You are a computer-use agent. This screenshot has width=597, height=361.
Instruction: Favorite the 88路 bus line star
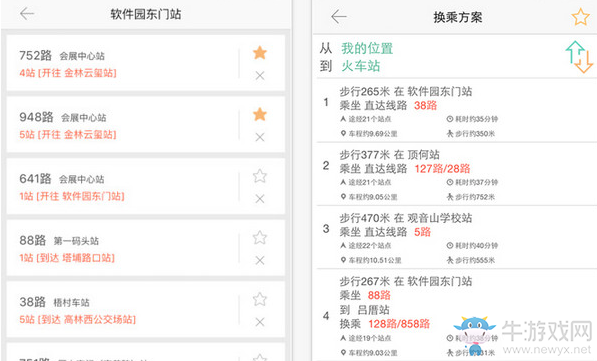260,238
